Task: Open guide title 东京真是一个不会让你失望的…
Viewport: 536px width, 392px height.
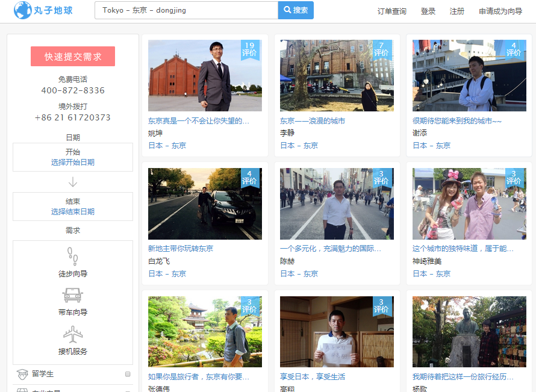Action: pos(199,120)
